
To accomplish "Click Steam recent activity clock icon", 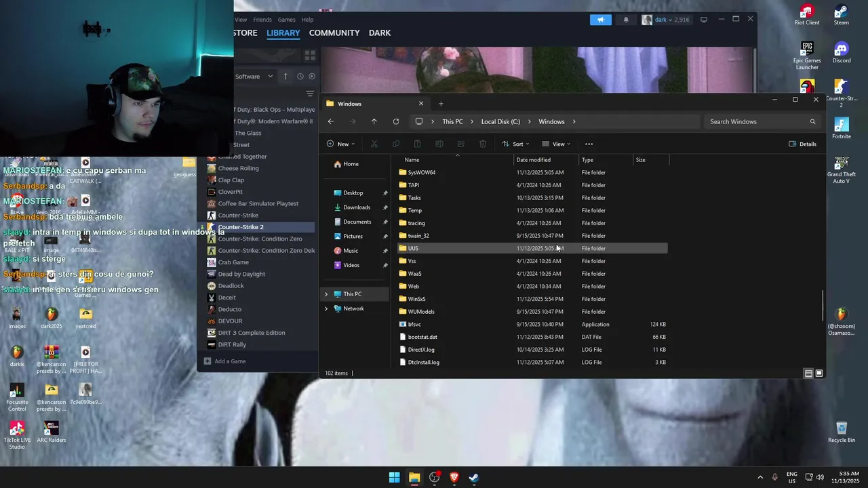I will (x=300, y=77).
